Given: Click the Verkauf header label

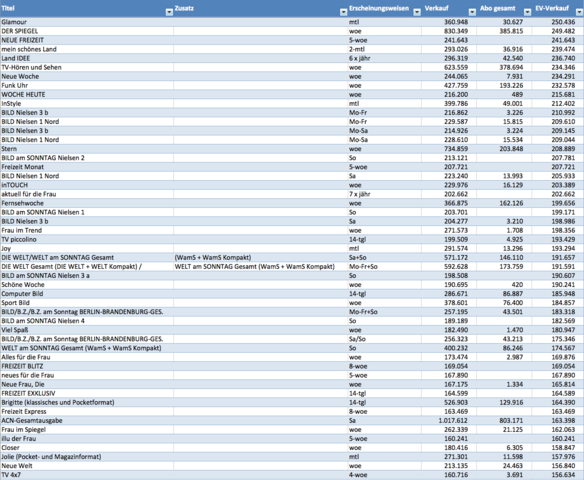Looking at the screenshot, I should pyautogui.click(x=437, y=8).
